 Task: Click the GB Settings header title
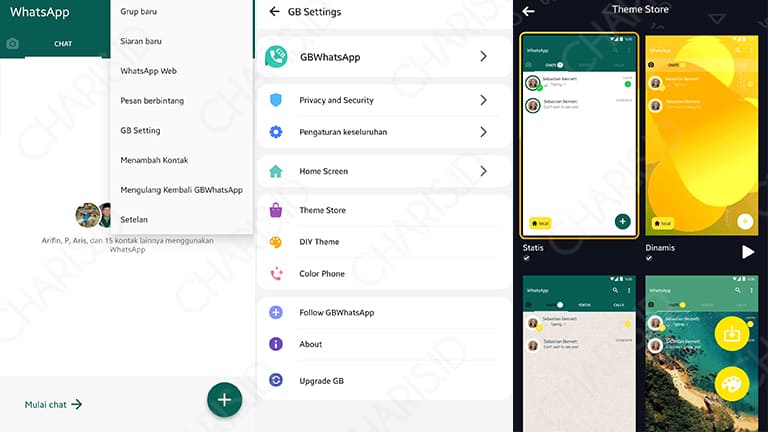[x=314, y=12]
